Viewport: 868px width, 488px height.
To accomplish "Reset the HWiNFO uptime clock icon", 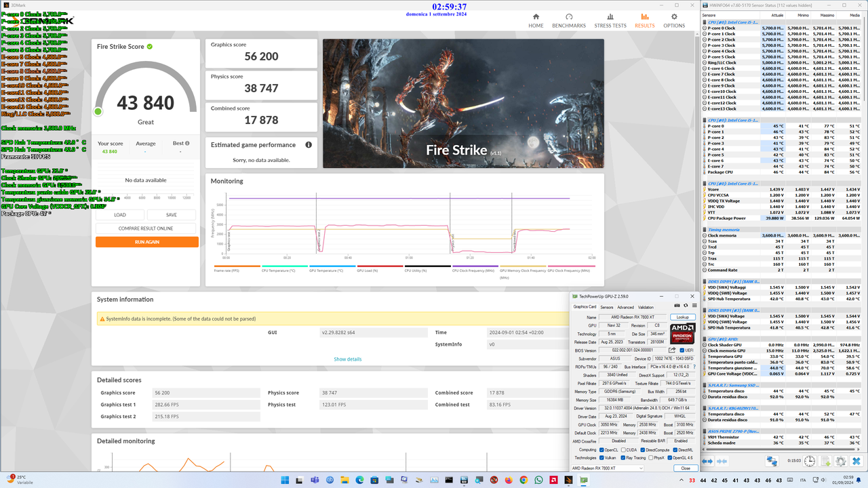I will (810, 461).
